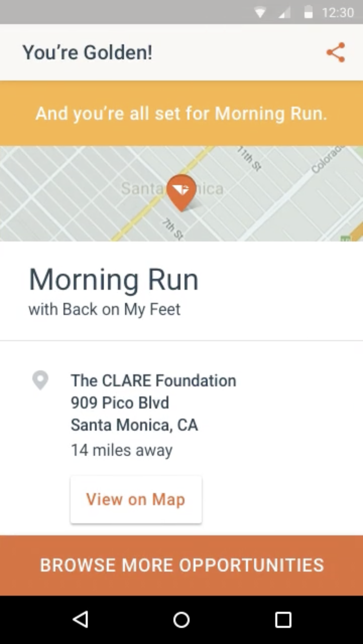Open the "with Back on My Feet" organization text
The width and height of the screenshot is (363, 644).
click(104, 309)
